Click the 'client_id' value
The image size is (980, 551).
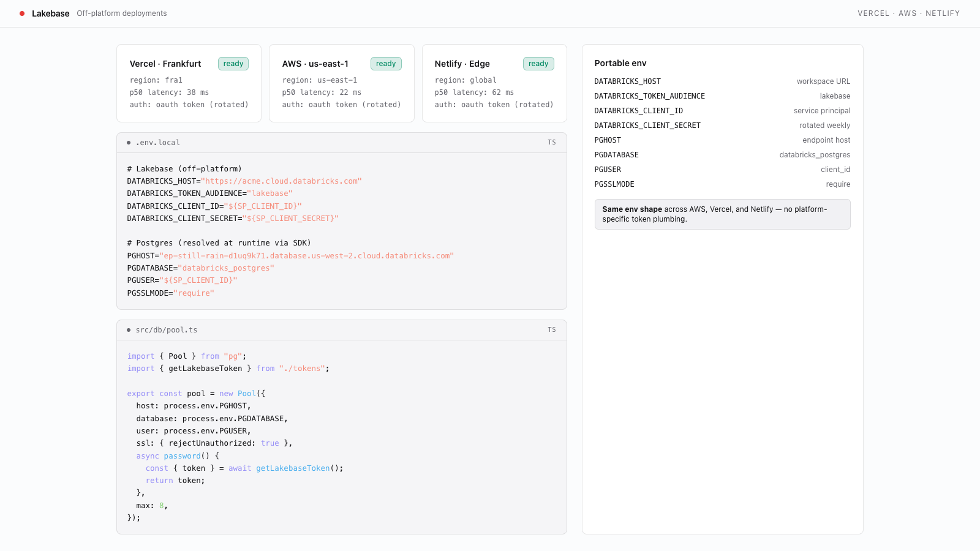(x=835, y=170)
